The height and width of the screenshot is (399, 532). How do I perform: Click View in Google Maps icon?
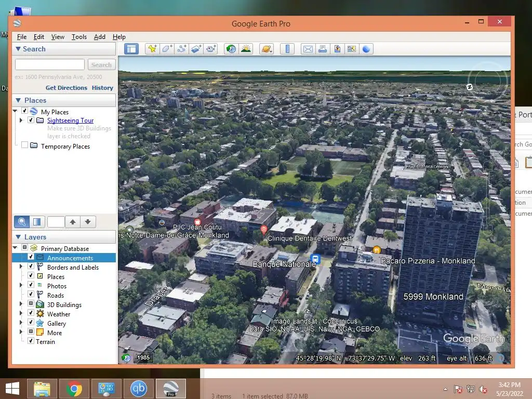[x=352, y=49]
